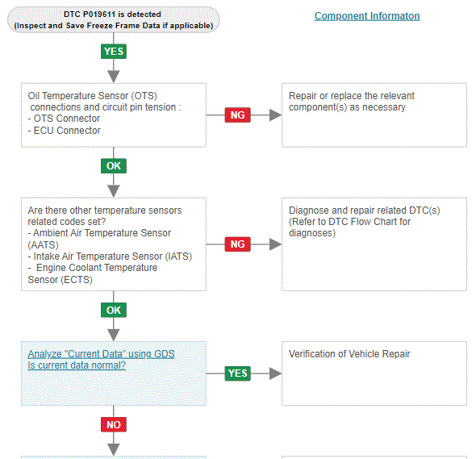Click the green OK badge below temperature sensors box

(114, 311)
